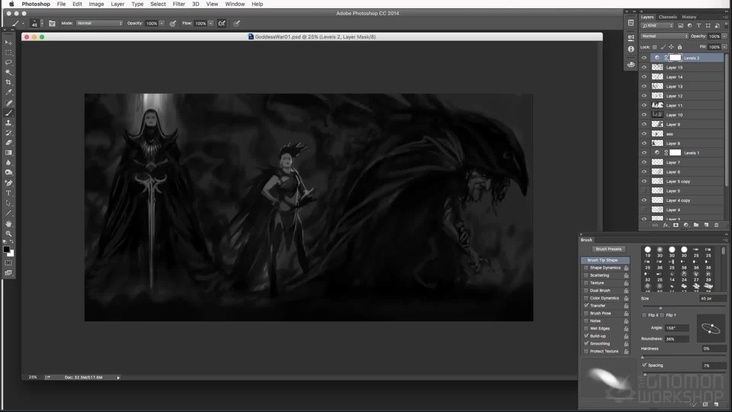The image size is (732, 412).
Task: Click the brush Size slider
Action: (684, 306)
